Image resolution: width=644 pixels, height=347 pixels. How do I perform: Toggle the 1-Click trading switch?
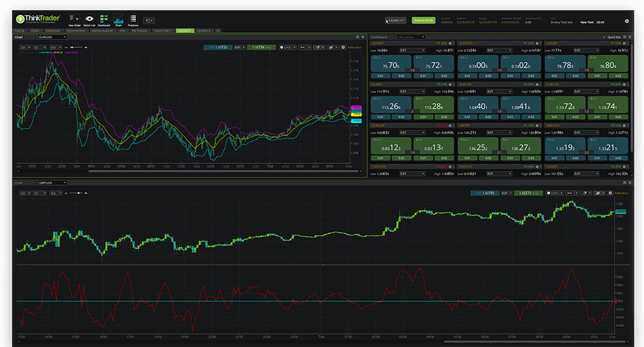(396, 21)
